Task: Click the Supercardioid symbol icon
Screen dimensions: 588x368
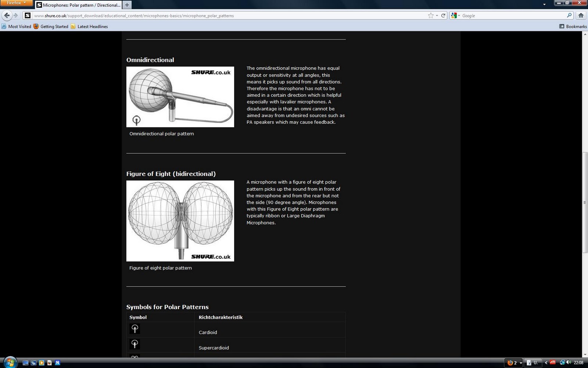Action: [135, 344]
